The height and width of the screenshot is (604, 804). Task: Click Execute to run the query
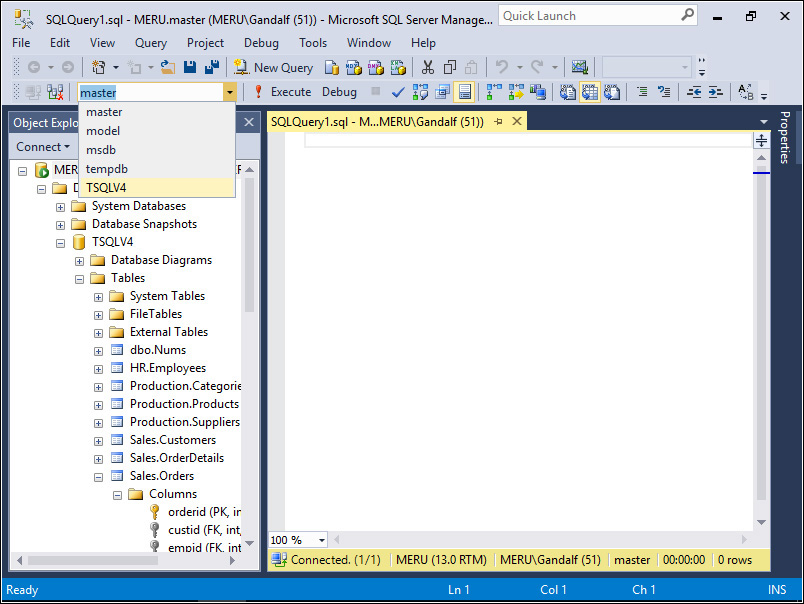282,92
